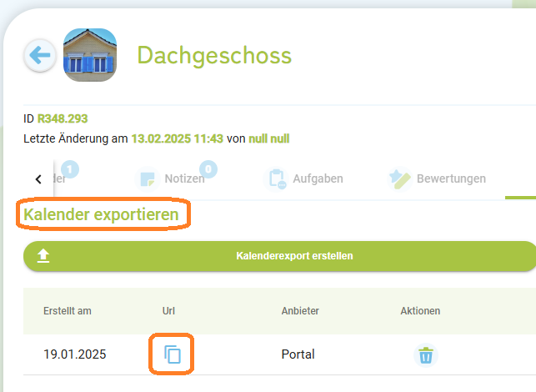Open the Bewertungen tab
This screenshot has width=536, height=392.
(437, 178)
